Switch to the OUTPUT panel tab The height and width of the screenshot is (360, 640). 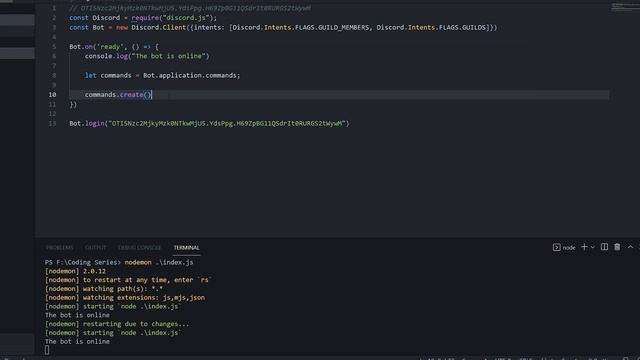coord(96,248)
